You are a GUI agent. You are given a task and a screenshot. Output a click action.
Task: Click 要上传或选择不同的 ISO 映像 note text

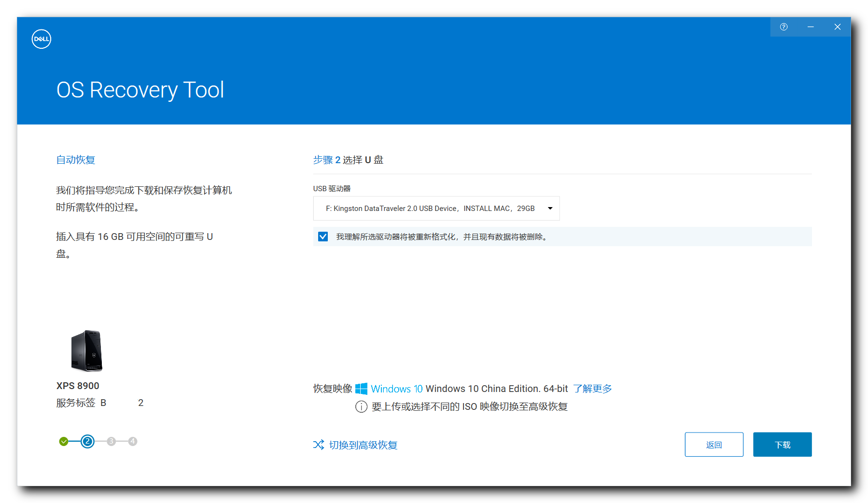point(470,407)
